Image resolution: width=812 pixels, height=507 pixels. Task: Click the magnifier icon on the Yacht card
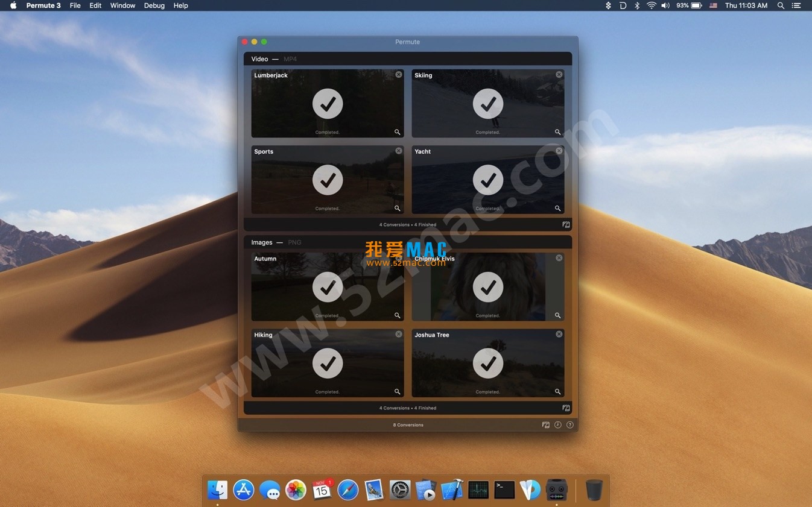tap(558, 208)
